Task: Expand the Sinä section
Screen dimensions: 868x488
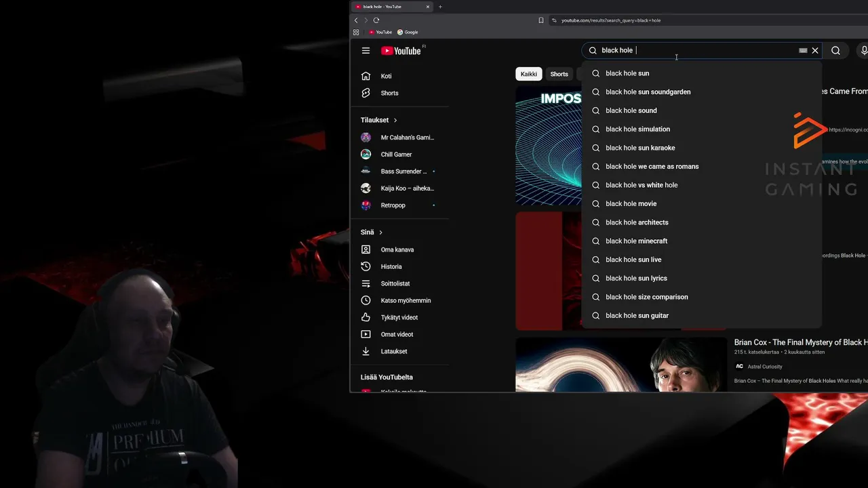Action: 372,232
